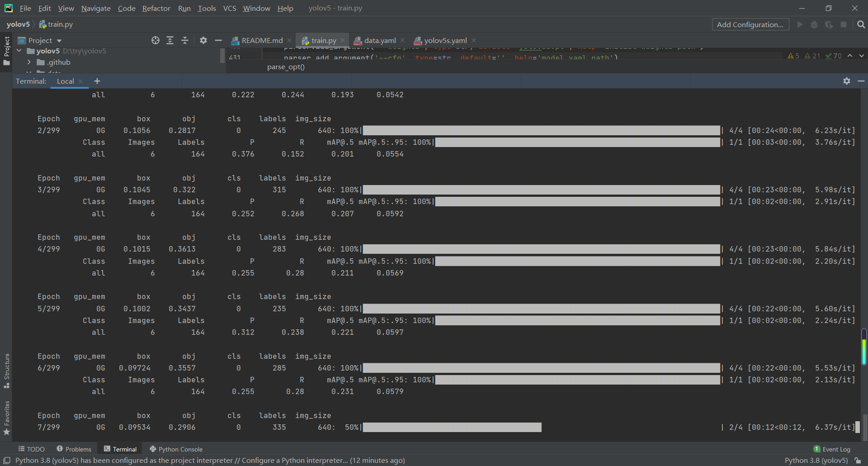
Task: Open the Problems tool window
Action: (74, 449)
